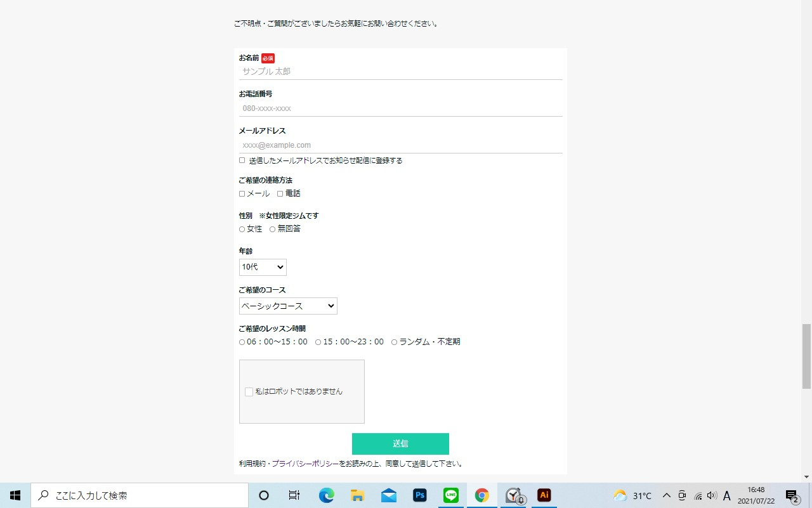Launch Microsoft Edge from taskbar
The width and height of the screenshot is (812, 508).
[x=326, y=495]
